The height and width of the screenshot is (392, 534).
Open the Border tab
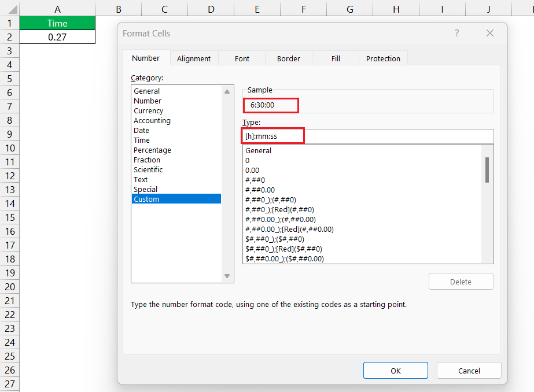(289, 58)
